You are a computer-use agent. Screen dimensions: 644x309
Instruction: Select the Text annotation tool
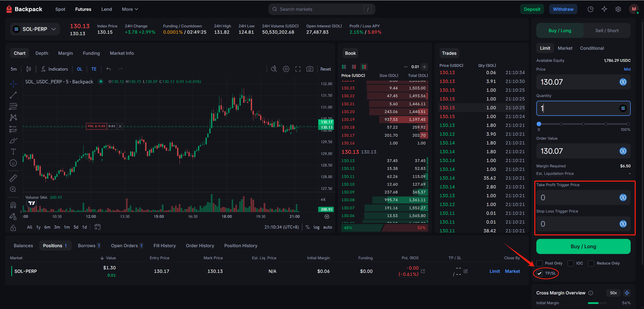point(13,152)
